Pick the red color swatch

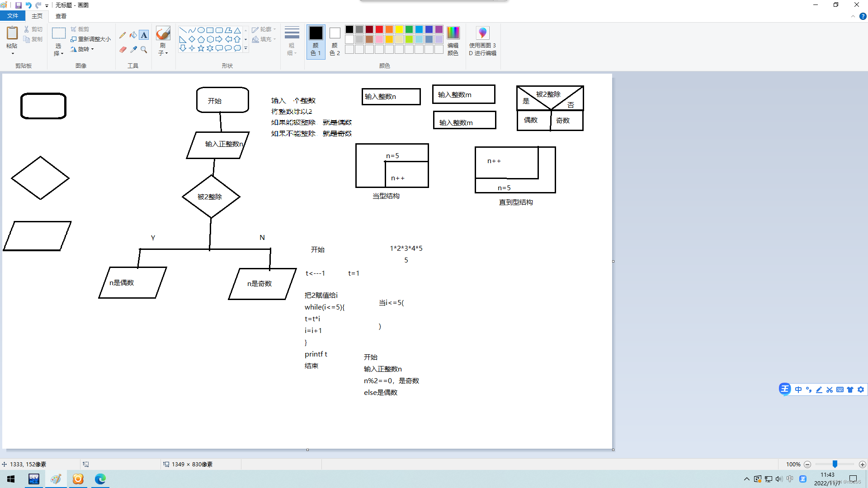point(379,29)
